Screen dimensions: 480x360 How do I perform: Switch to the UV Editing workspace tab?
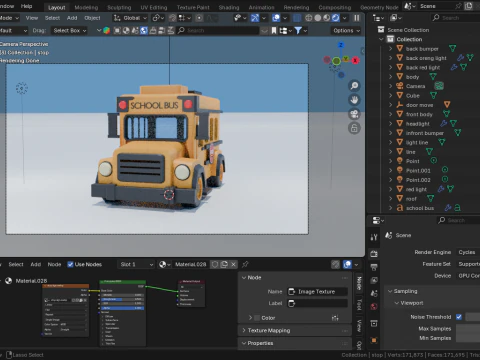coord(154,7)
